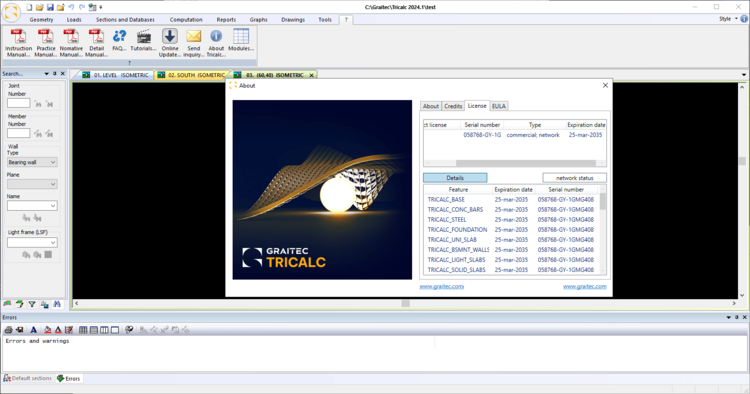Click the network status button
This screenshot has width=750, height=394.
click(x=574, y=178)
